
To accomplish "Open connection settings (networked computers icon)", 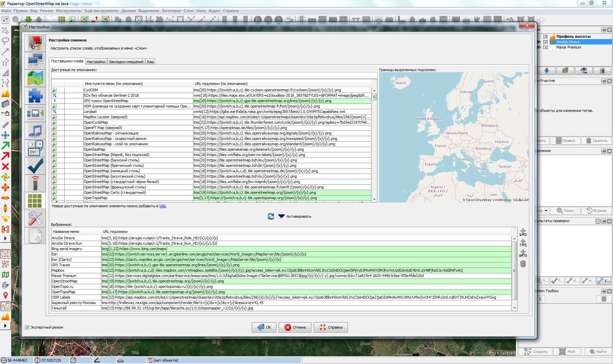I will [x=35, y=61].
